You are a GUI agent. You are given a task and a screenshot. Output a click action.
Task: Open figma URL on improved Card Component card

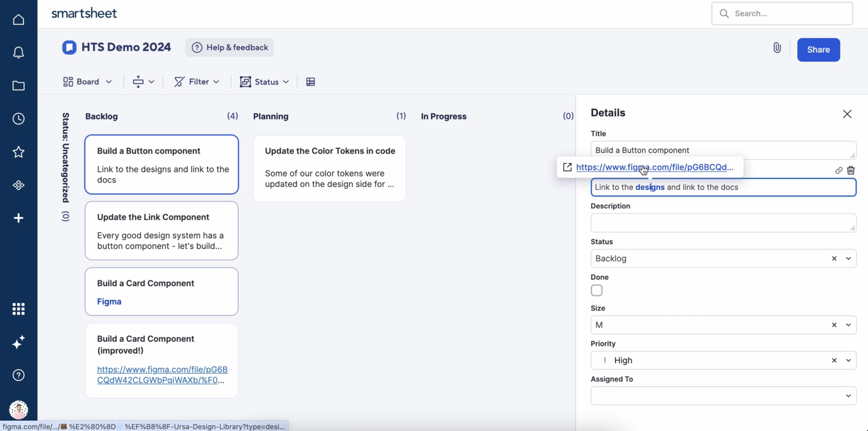163,375
